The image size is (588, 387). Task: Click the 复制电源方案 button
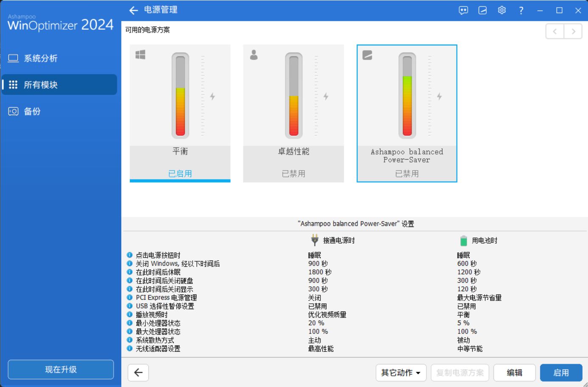click(x=460, y=373)
